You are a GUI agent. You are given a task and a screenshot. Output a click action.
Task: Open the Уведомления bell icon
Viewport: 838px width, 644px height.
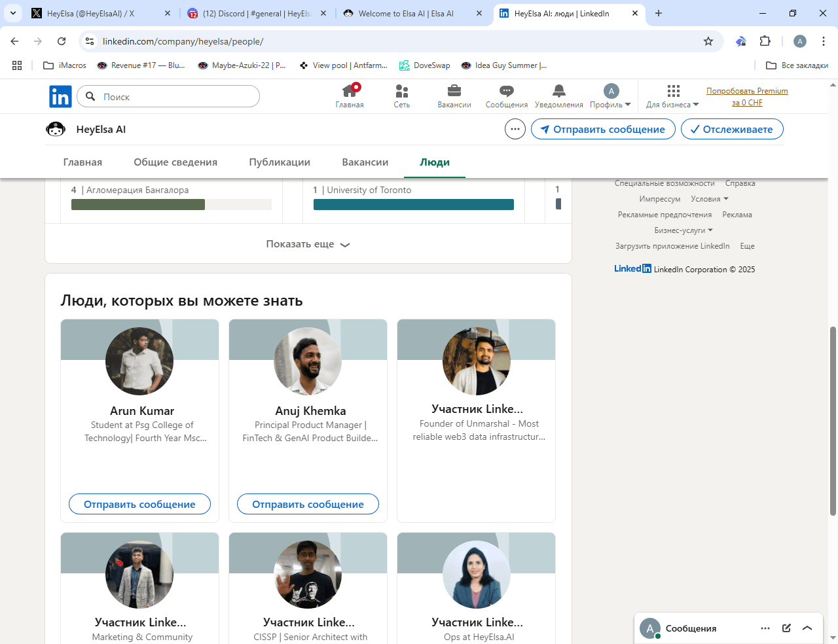pos(559,96)
